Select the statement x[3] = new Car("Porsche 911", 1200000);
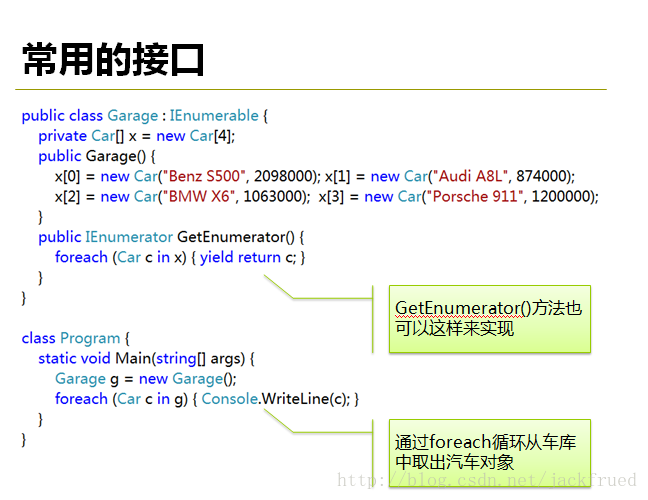The image size is (648, 500). [x=458, y=197]
